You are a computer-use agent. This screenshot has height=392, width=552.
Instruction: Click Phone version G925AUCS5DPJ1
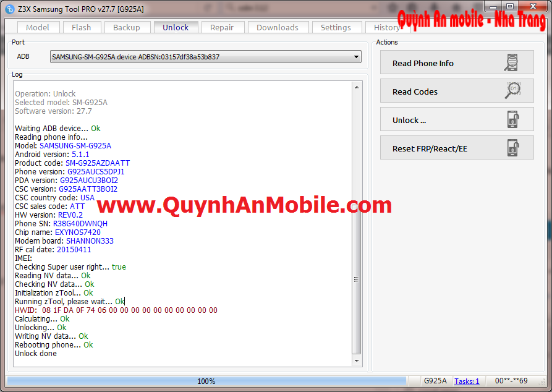pyautogui.click(x=96, y=172)
